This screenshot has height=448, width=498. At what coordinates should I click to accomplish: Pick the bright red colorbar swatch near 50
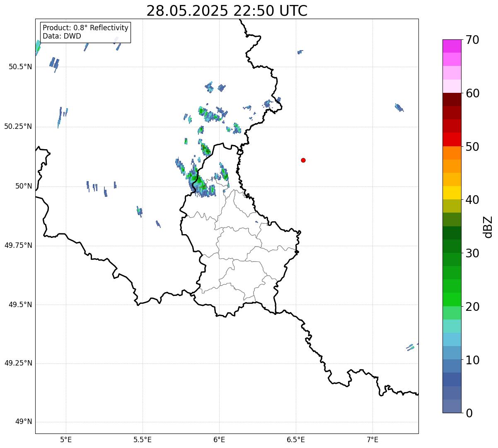coord(452,140)
